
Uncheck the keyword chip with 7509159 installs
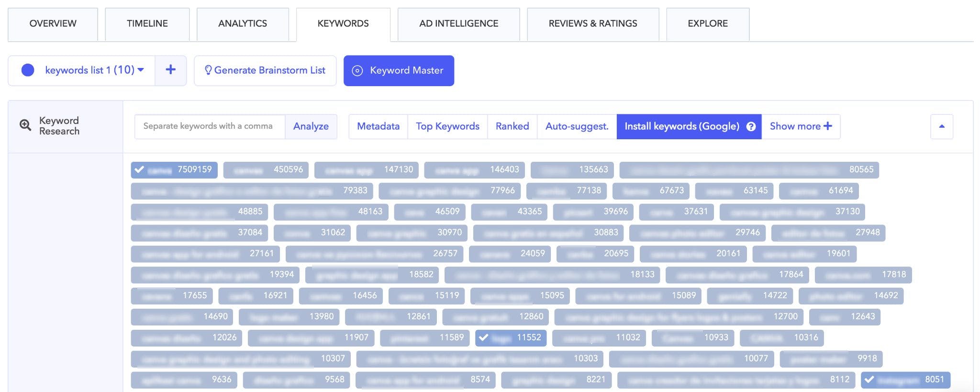174,170
